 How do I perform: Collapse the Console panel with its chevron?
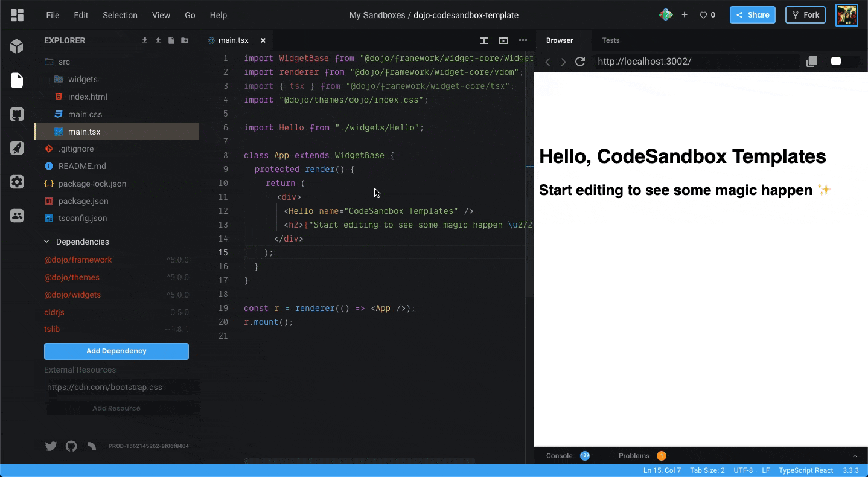pos(854,456)
